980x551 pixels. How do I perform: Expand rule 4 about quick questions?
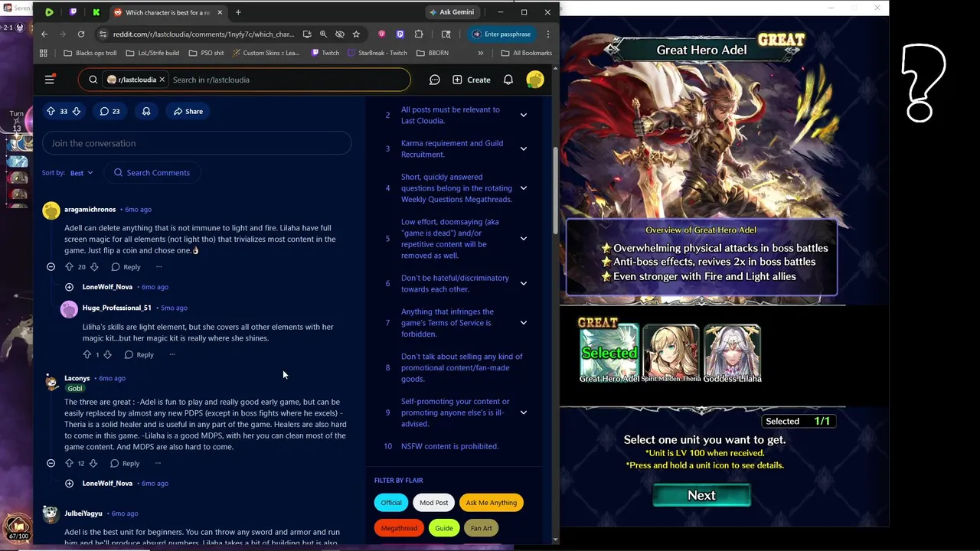[x=524, y=187]
